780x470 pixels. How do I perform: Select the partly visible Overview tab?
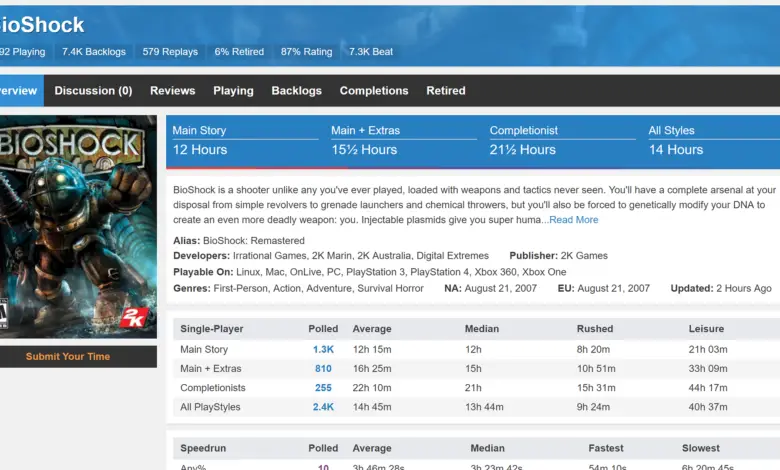21,91
